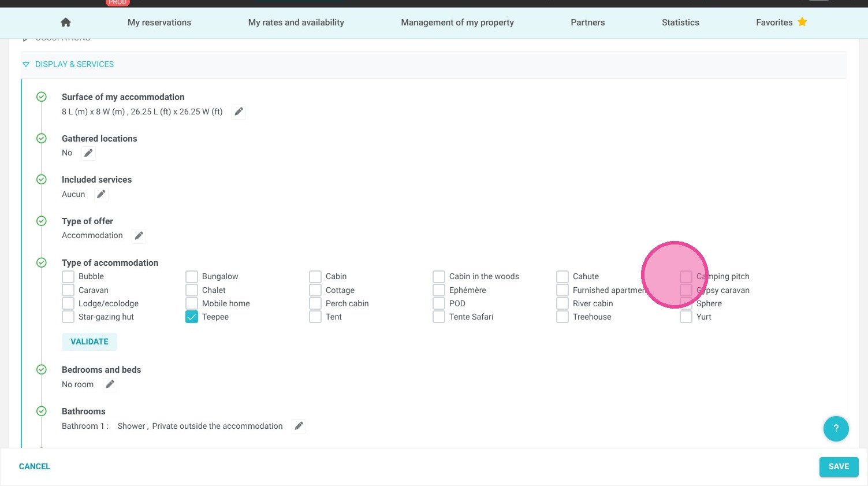The width and height of the screenshot is (868, 486).
Task: Check the Yurt checkbox
Action: click(686, 317)
